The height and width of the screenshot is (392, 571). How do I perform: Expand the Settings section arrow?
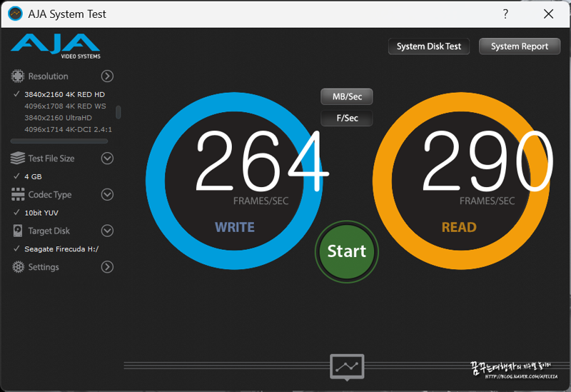coord(107,267)
